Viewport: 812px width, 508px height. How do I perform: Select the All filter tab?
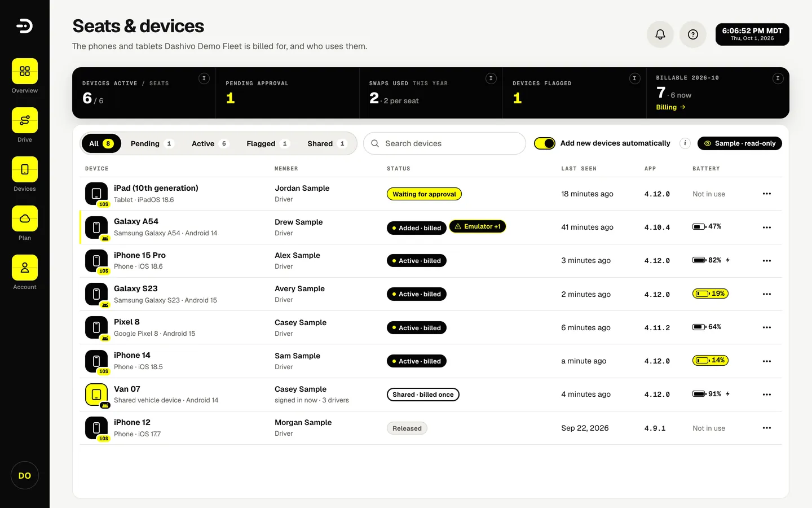[101, 143]
